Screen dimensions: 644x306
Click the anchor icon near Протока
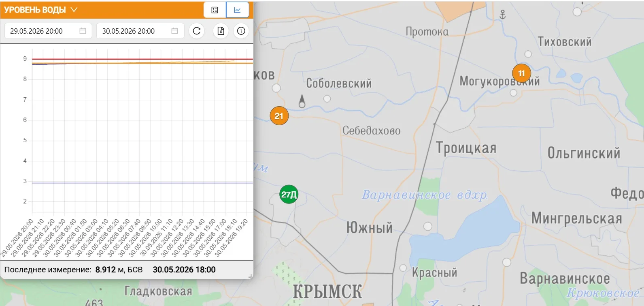pyautogui.click(x=503, y=15)
